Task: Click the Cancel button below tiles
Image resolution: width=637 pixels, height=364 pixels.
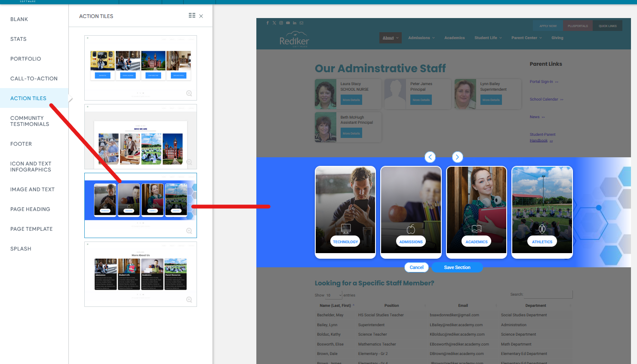Action: tap(416, 267)
